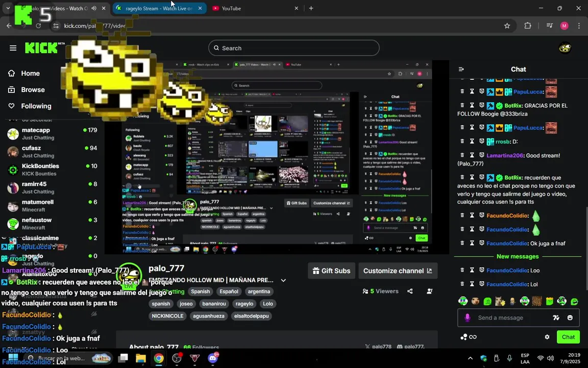Screen dimensions: 588x368
Task: Open Discord from the Windows taskbar
Action: tap(213, 358)
